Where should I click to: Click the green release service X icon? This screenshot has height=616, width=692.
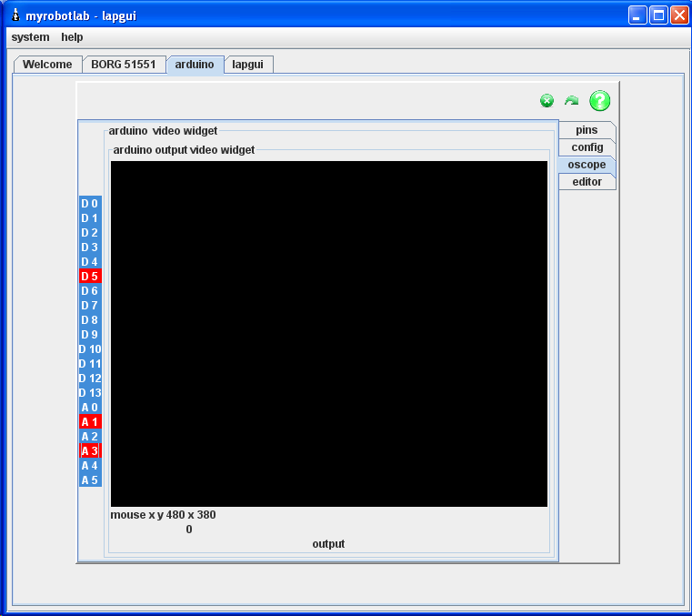click(x=547, y=101)
